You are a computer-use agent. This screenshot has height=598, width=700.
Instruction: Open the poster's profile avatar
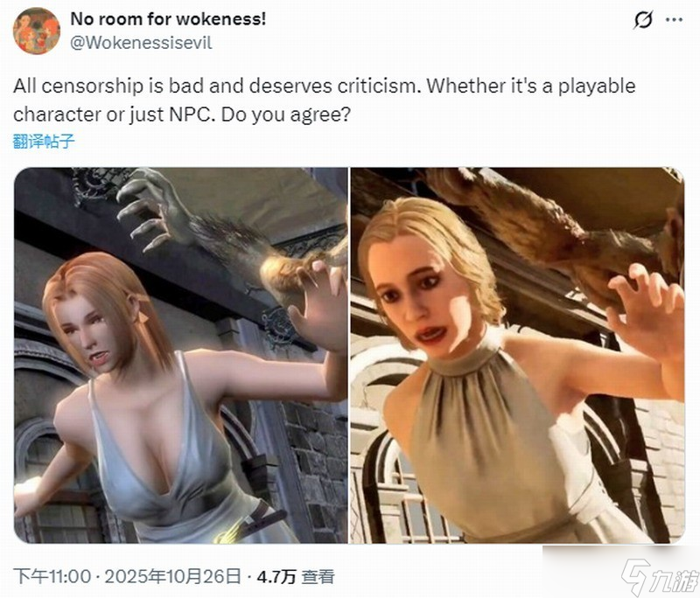coord(36,31)
